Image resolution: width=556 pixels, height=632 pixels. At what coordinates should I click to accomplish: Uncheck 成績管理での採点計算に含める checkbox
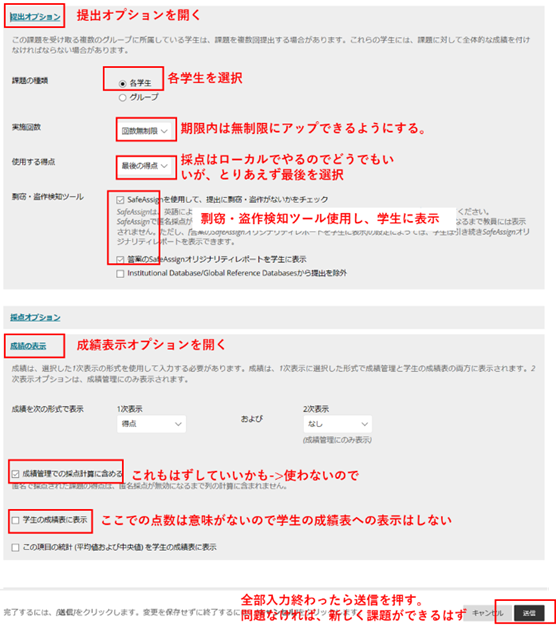[15, 474]
